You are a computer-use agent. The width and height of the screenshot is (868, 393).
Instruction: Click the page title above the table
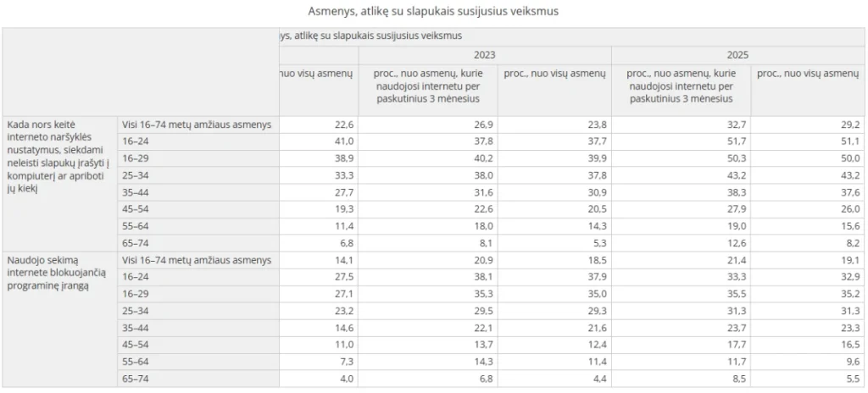pyautogui.click(x=433, y=12)
